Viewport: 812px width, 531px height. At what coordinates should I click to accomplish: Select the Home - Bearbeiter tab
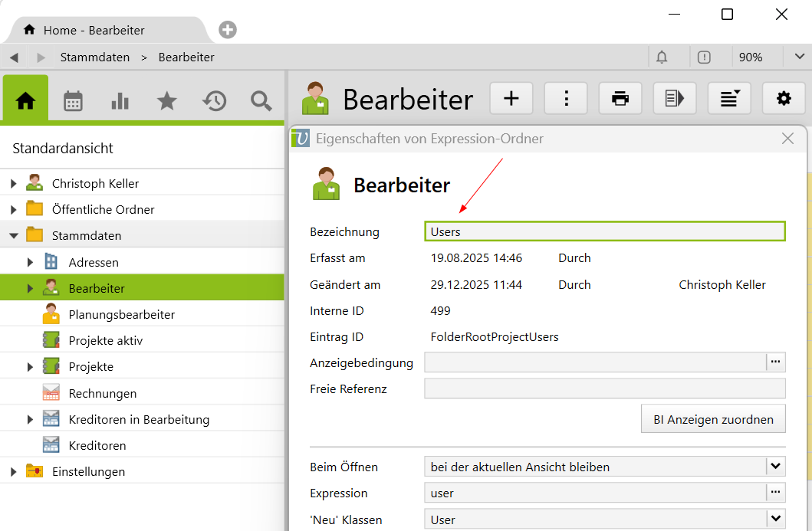tap(94, 31)
